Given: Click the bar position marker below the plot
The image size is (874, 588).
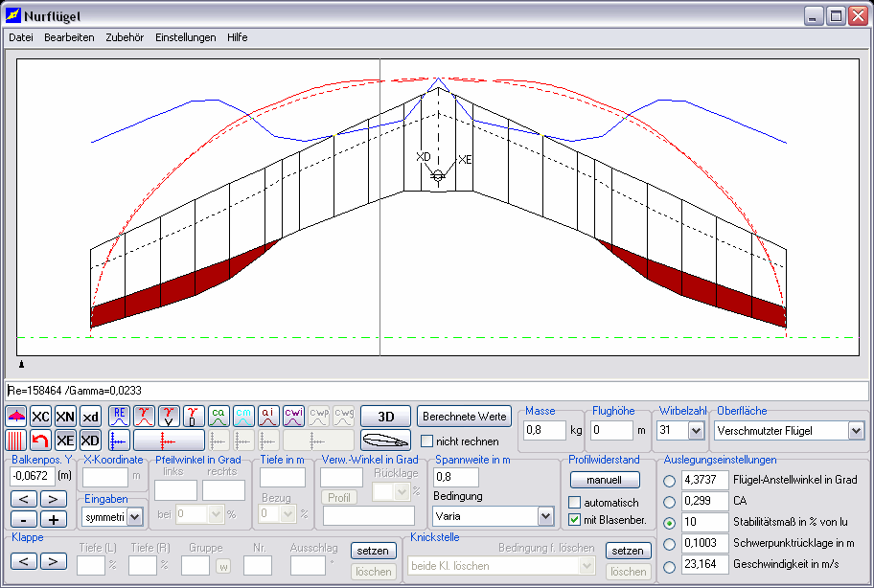Looking at the screenshot, I should click(22, 364).
